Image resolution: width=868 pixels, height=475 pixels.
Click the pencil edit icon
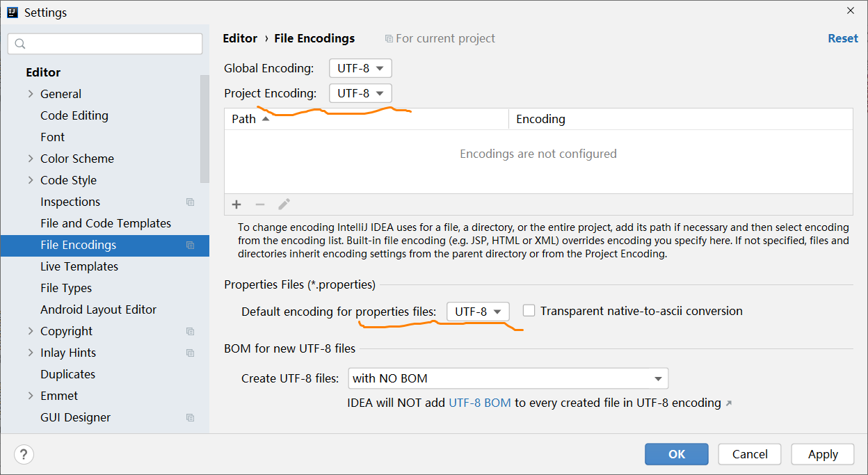pos(284,204)
